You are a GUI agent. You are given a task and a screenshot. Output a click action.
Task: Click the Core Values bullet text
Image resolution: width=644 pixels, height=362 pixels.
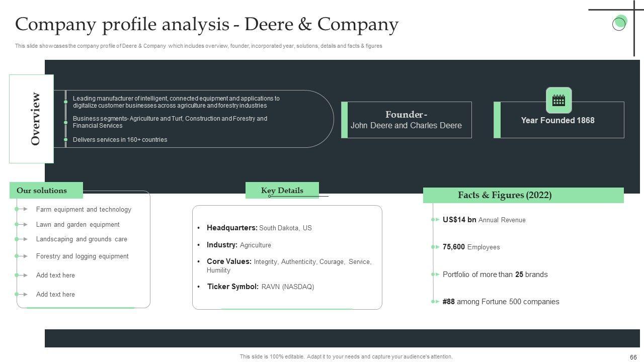click(x=289, y=265)
